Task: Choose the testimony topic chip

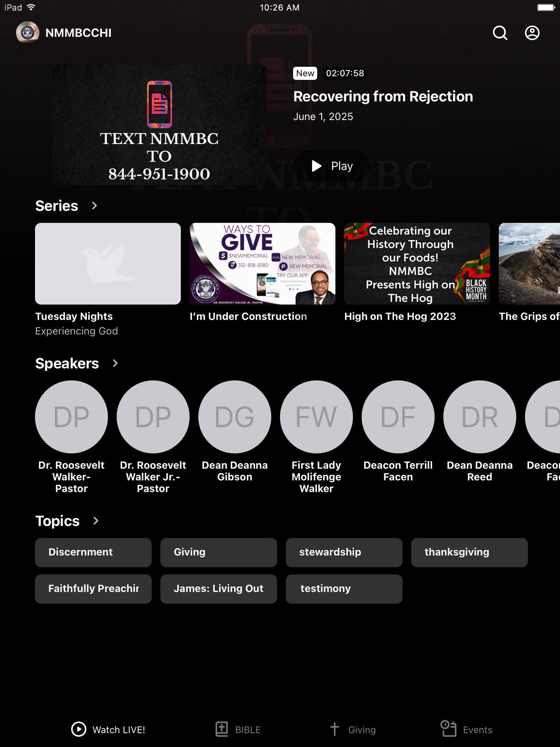Action: click(x=344, y=589)
